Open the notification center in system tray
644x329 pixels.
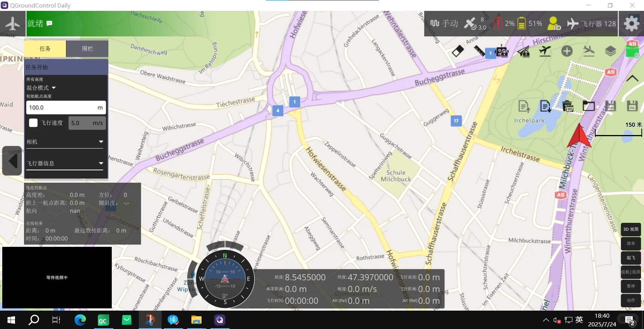[630, 320]
